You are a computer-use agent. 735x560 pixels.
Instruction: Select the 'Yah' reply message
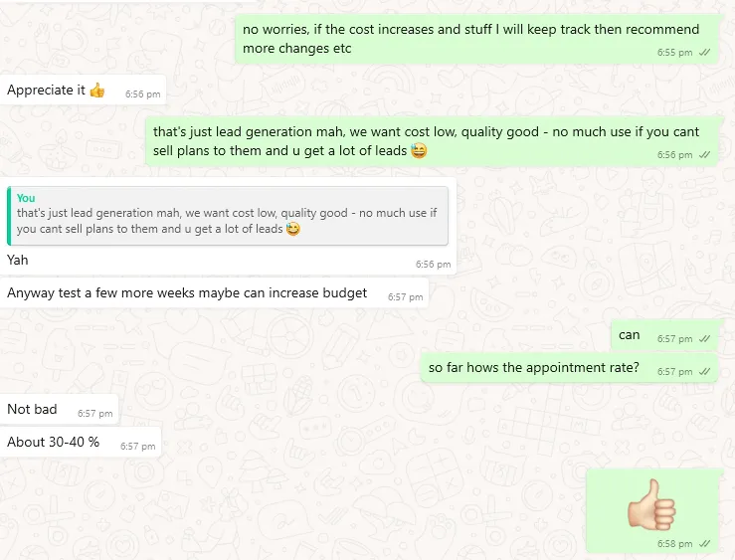228,227
